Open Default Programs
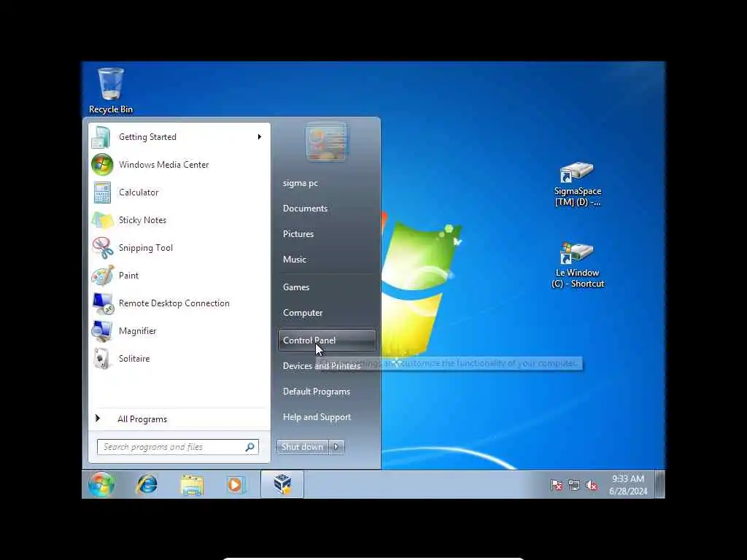 (x=317, y=392)
